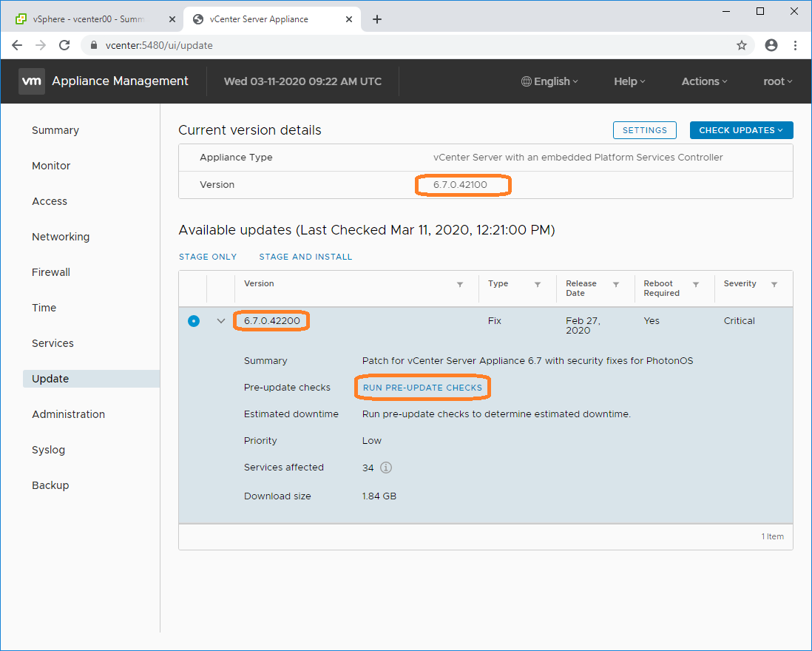Open the Monitor section
This screenshot has width=812, height=651.
(51, 166)
